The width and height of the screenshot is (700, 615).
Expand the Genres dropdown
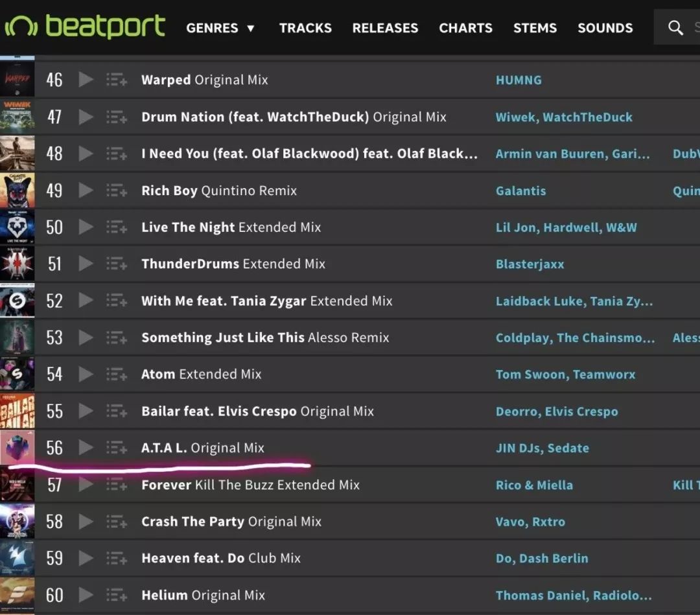pyautogui.click(x=220, y=28)
